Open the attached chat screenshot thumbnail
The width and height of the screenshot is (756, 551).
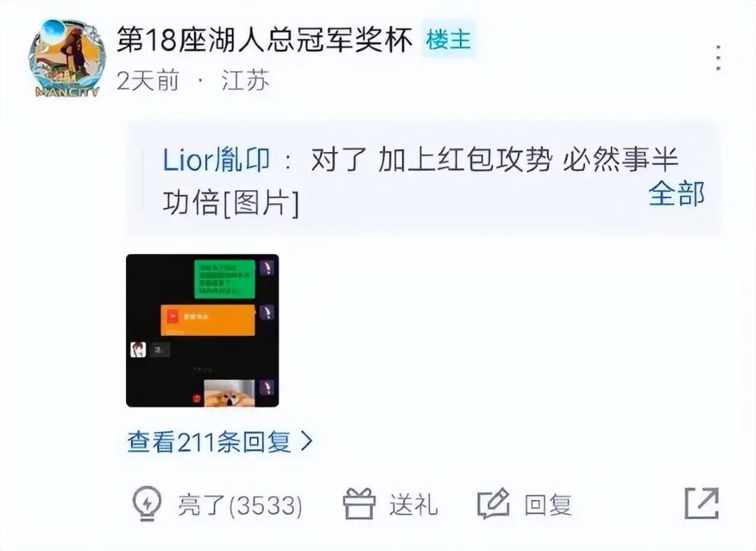[x=202, y=330]
